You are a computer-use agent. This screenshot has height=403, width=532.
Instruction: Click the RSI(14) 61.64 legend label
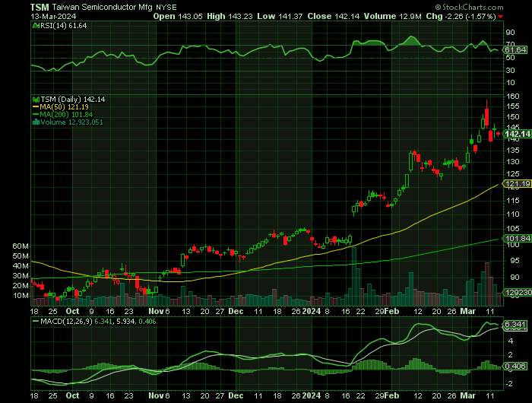pos(63,25)
